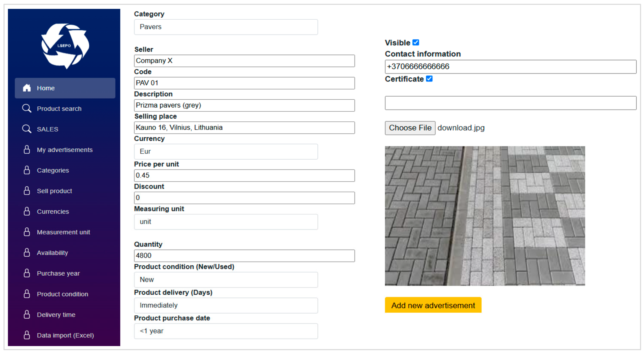Open Purchase year menu item
The width and height of the screenshot is (644, 355).
click(x=58, y=273)
